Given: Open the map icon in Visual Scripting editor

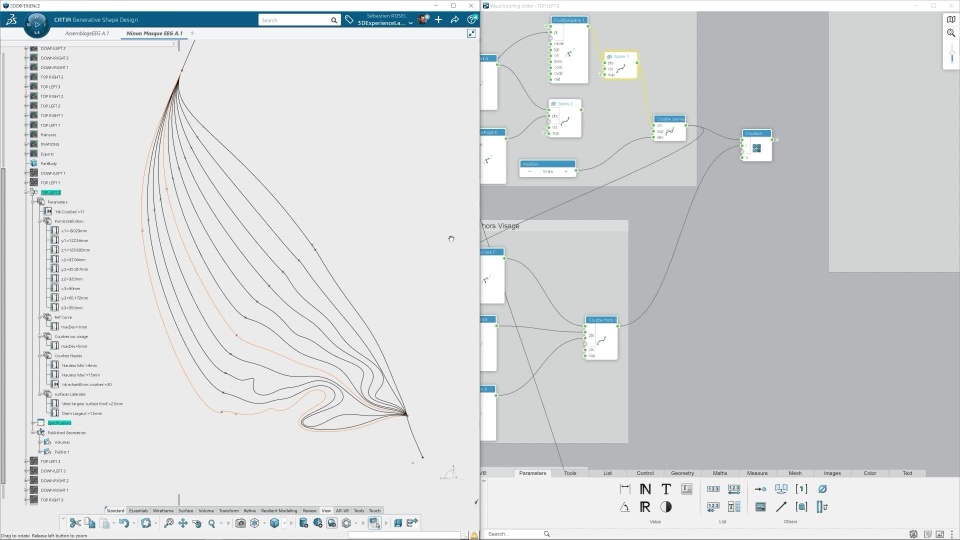Looking at the screenshot, I should pos(951,20).
